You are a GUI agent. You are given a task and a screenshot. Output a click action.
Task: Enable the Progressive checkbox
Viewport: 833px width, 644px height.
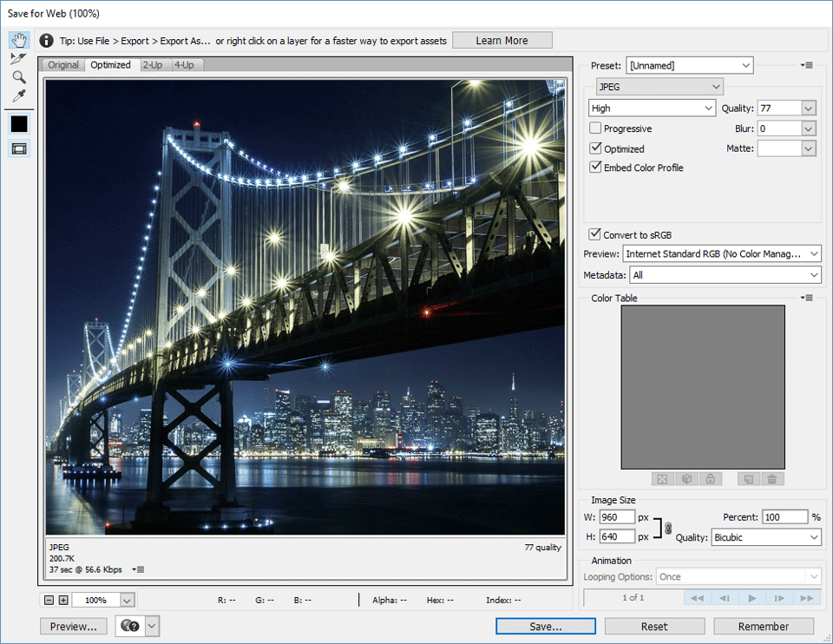tap(595, 128)
